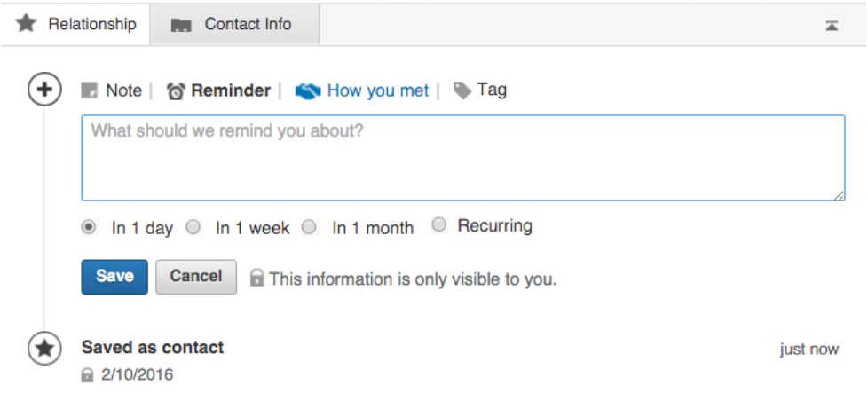Click the Saved as contact entry

[x=153, y=348]
